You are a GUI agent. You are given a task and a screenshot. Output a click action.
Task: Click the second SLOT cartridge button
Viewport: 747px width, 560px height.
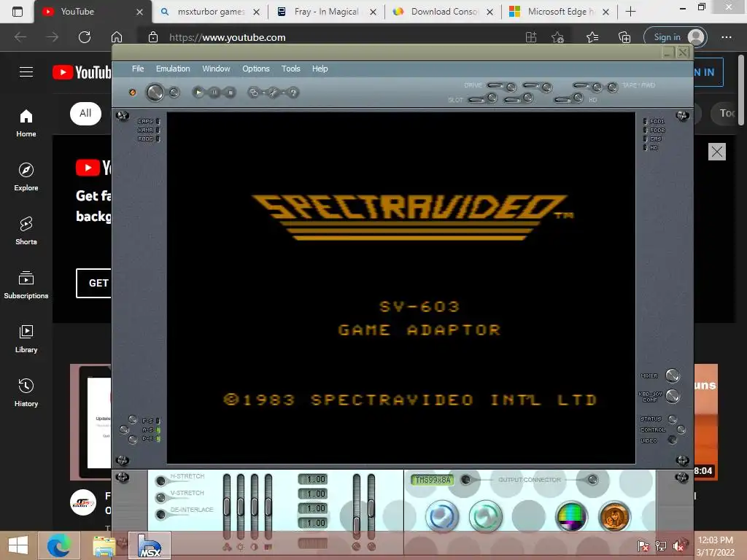528,98
